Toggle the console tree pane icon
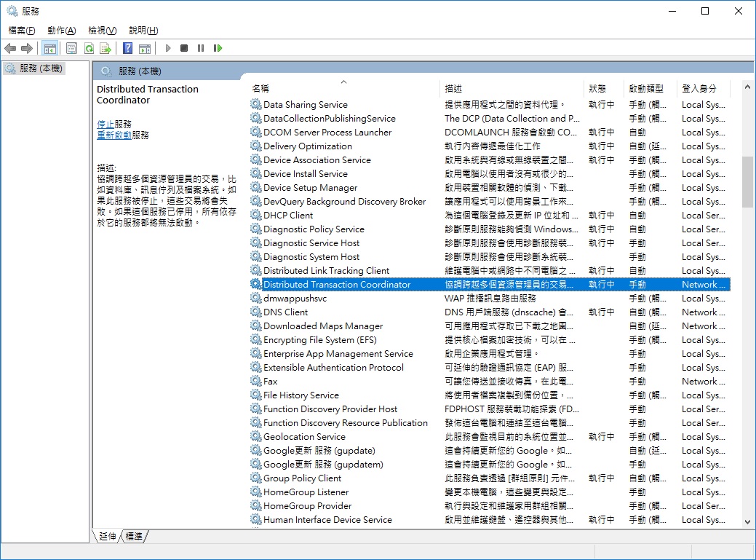756x560 pixels. point(49,48)
